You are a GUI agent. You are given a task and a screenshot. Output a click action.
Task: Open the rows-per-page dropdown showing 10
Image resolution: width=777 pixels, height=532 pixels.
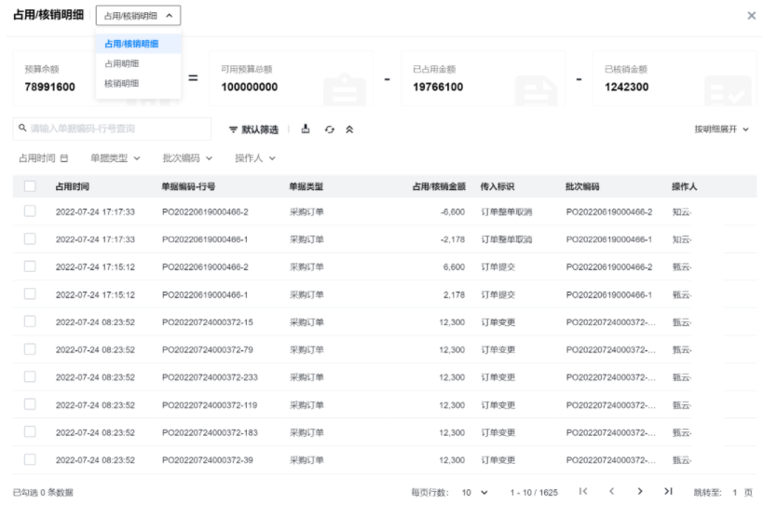475,492
